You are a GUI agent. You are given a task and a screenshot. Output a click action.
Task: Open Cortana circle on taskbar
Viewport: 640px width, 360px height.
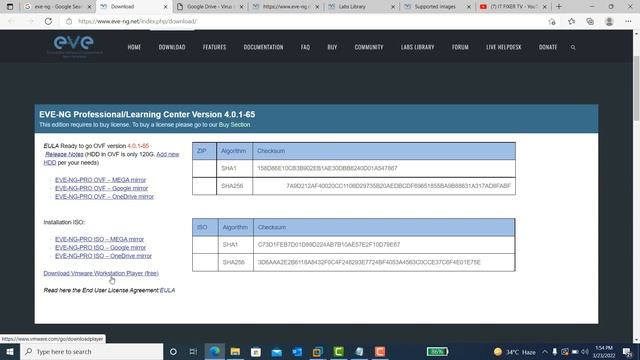(173, 351)
